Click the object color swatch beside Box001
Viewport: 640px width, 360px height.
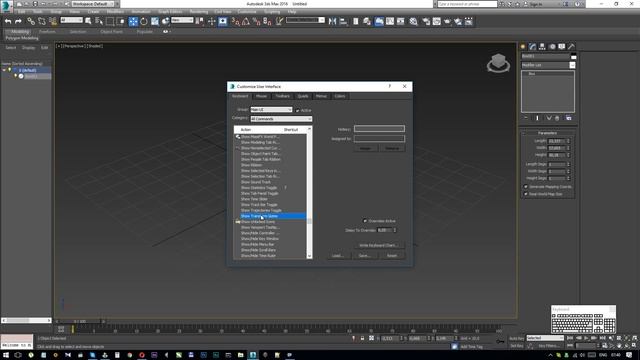(x=573, y=56)
